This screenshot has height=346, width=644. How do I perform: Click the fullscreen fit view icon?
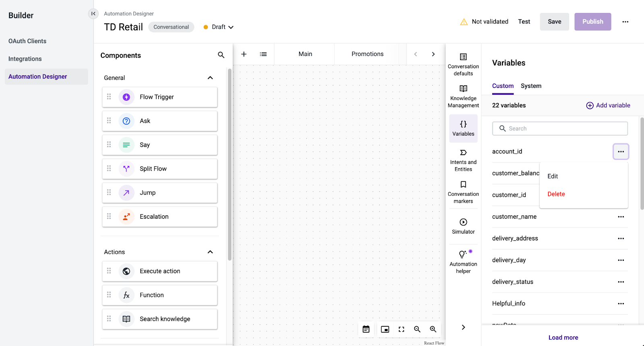click(x=401, y=329)
